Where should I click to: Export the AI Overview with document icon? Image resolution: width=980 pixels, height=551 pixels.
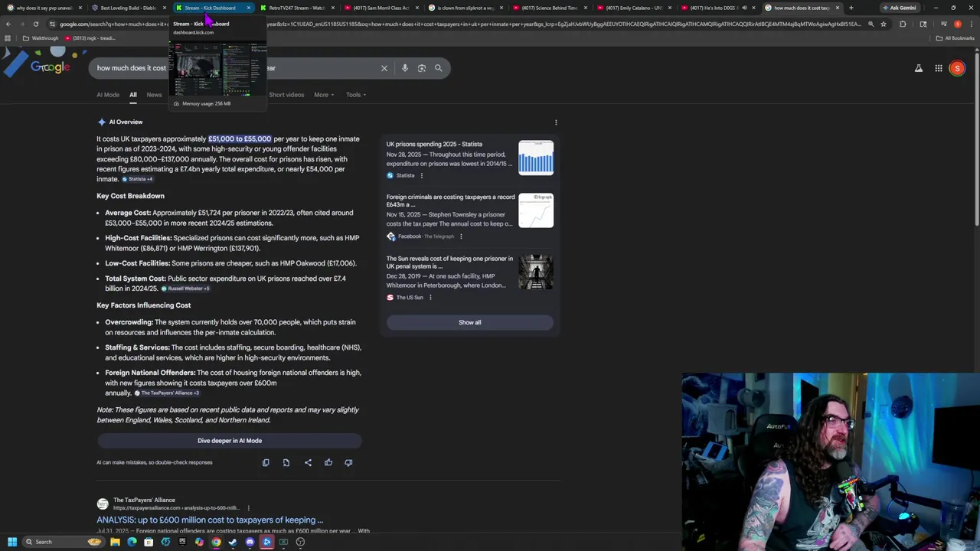(286, 462)
